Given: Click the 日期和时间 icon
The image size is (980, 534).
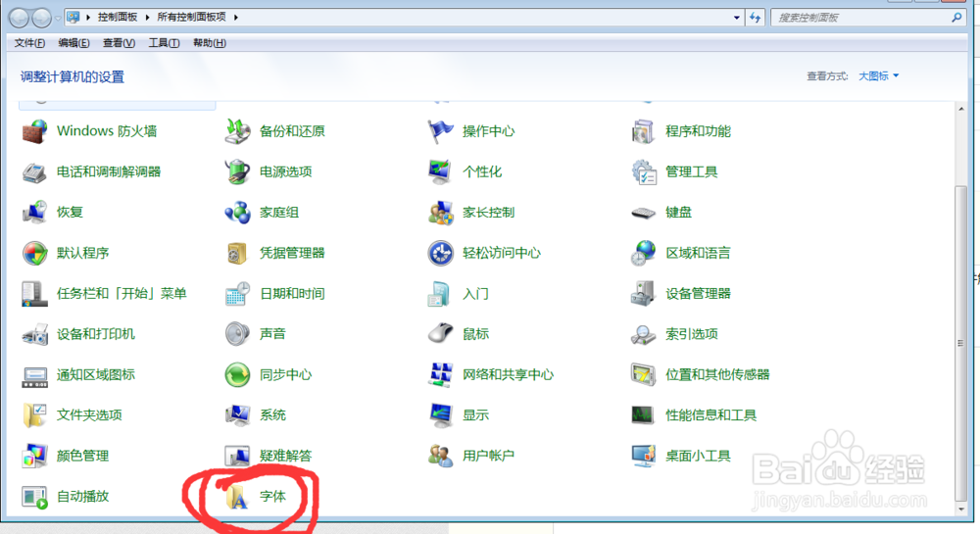Looking at the screenshot, I should pos(237,294).
